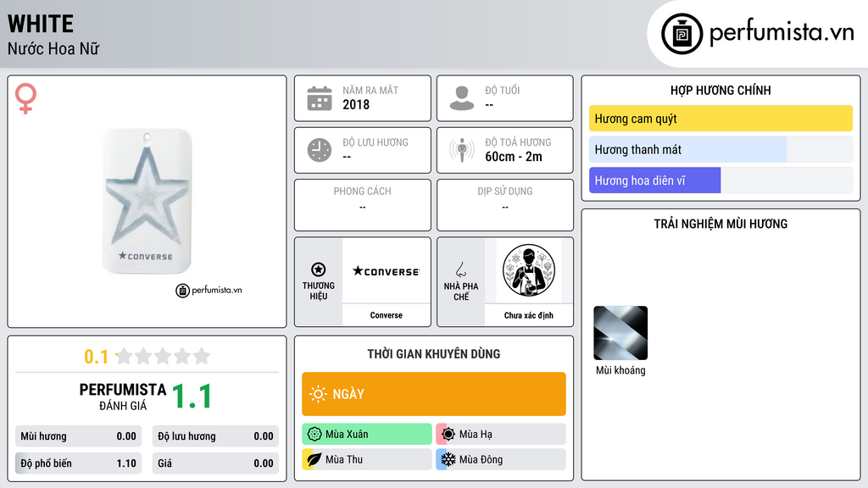Click the pink female gender symbol
The width and height of the screenshot is (868, 488).
point(25,98)
